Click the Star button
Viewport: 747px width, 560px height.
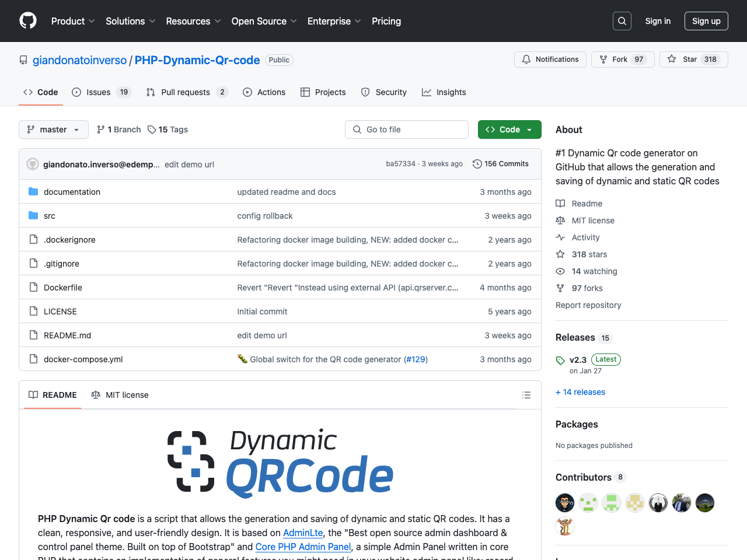click(x=694, y=60)
